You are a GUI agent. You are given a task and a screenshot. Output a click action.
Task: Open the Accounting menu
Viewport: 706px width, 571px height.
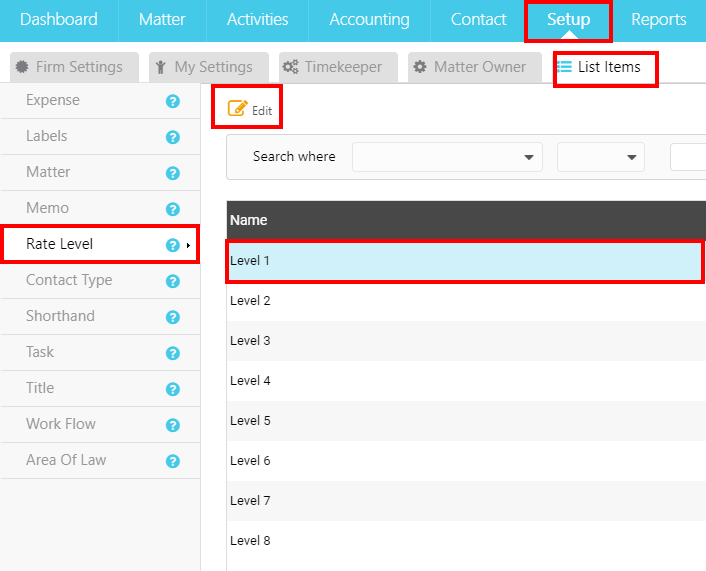pyautogui.click(x=369, y=19)
